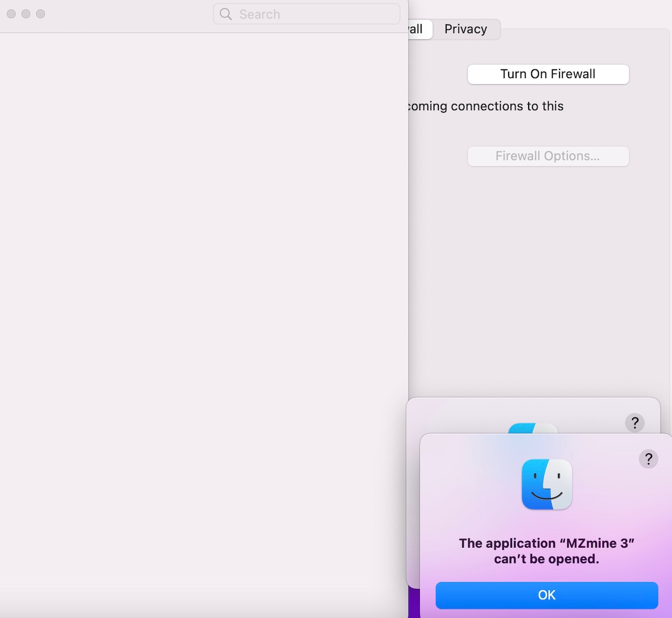
Task: Click the empty Finder window area
Action: 205,315
